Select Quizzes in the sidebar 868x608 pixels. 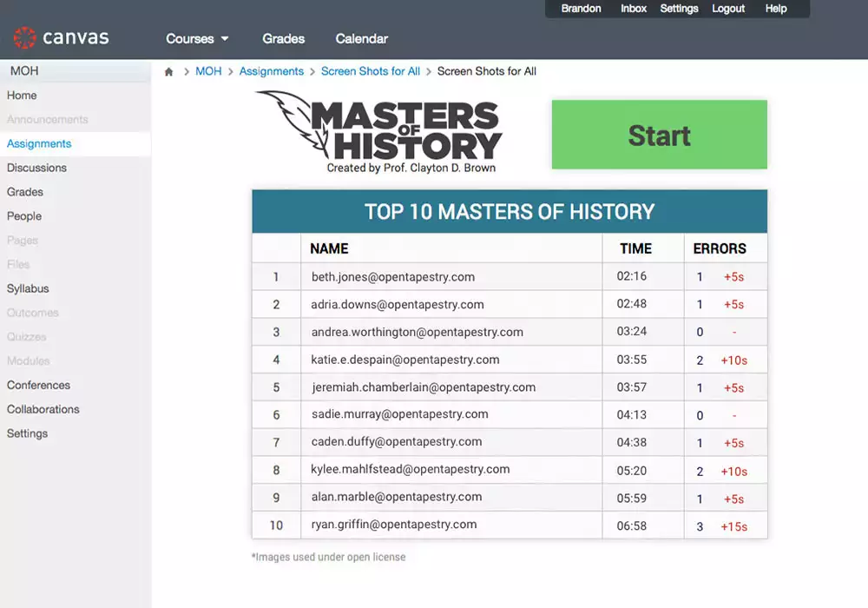(x=26, y=337)
